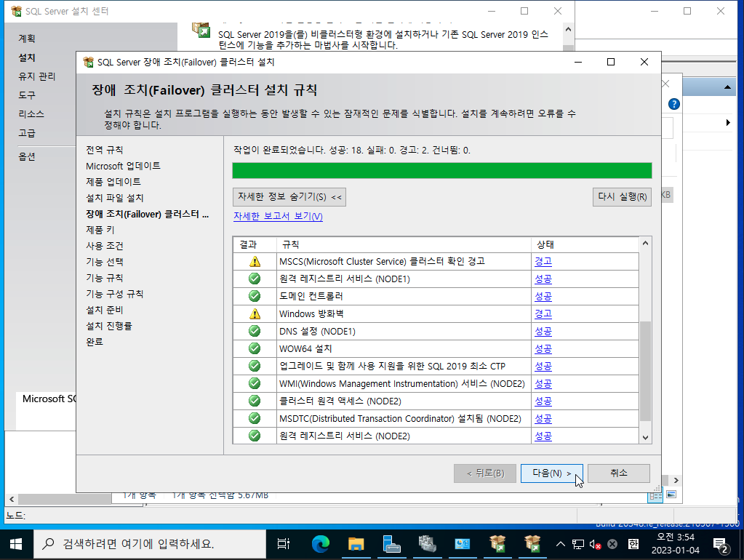Open 성공 link for 클러스터 원격 액세스 (NODE2)
The image size is (744, 560).
543,401
